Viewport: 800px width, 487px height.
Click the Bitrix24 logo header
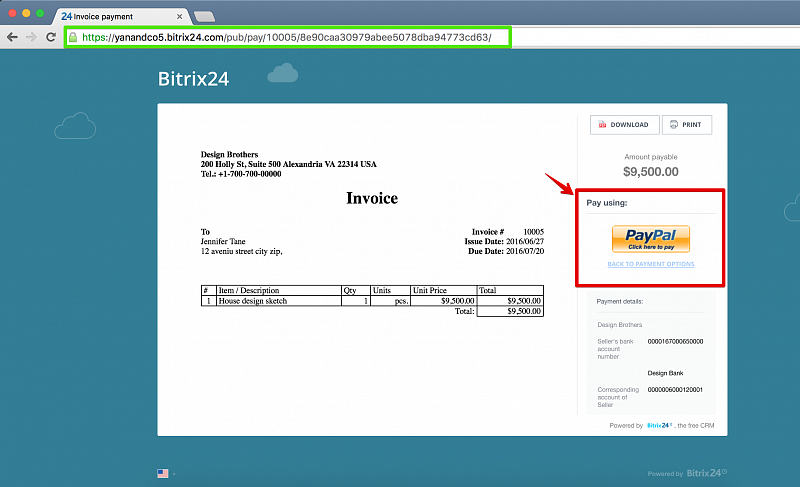click(193, 79)
